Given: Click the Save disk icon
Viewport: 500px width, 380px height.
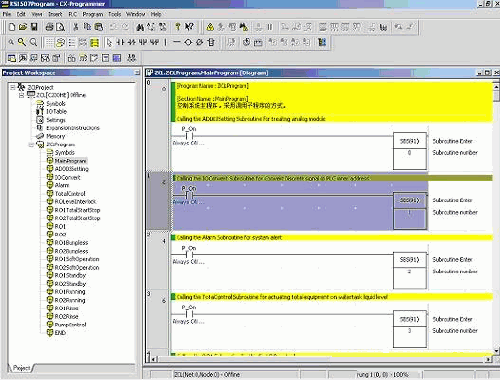Looking at the screenshot, I should coord(34,27).
